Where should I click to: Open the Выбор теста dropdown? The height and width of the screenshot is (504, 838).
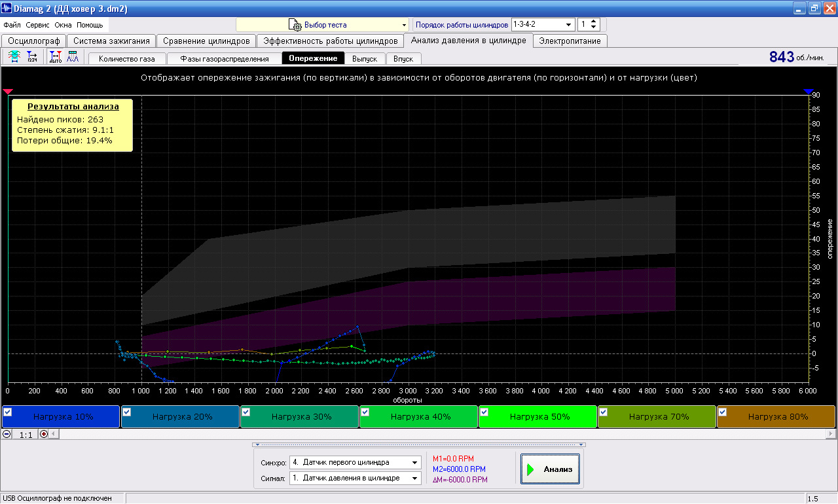coord(322,25)
